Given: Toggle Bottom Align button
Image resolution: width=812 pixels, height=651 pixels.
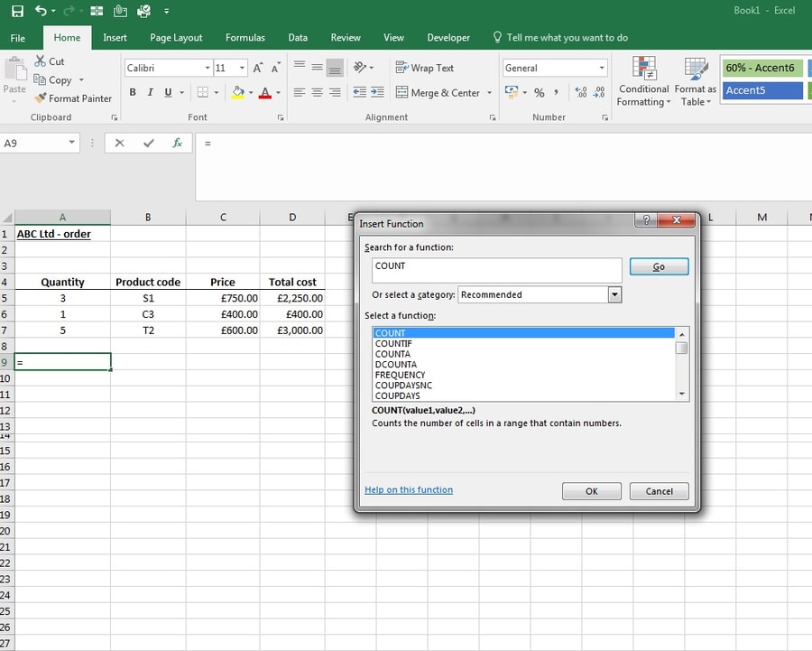Looking at the screenshot, I should (x=335, y=68).
